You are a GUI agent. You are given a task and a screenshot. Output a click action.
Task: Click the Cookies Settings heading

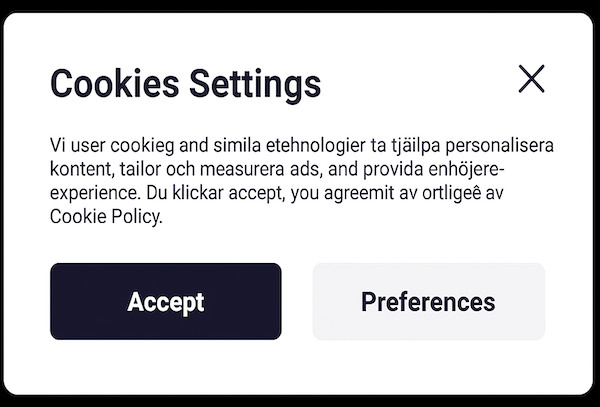pyautogui.click(x=185, y=83)
